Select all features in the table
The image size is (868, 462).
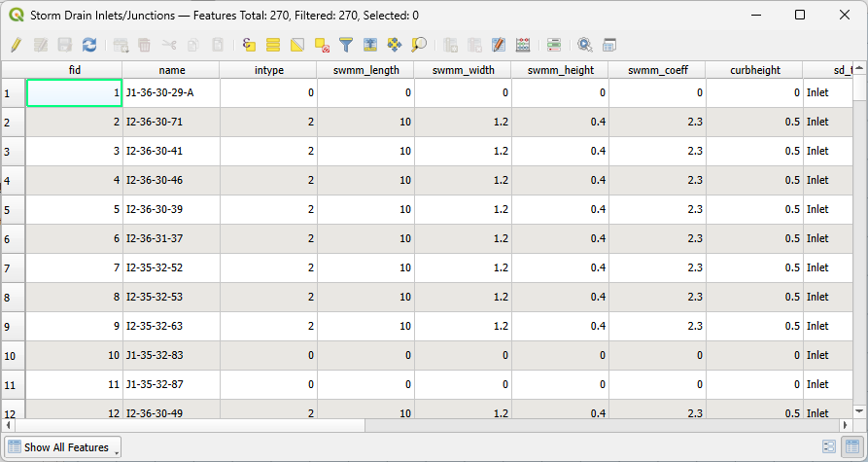(x=273, y=45)
